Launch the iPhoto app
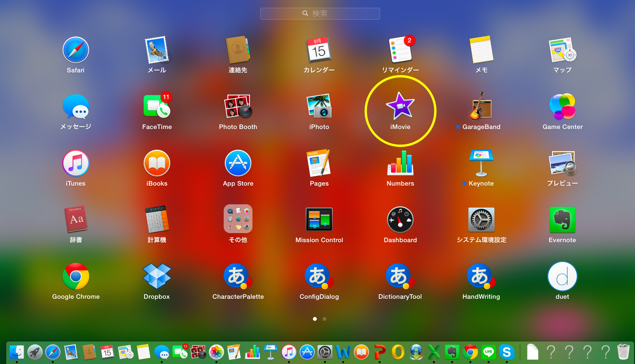The width and height of the screenshot is (635, 364). coord(319,106)
